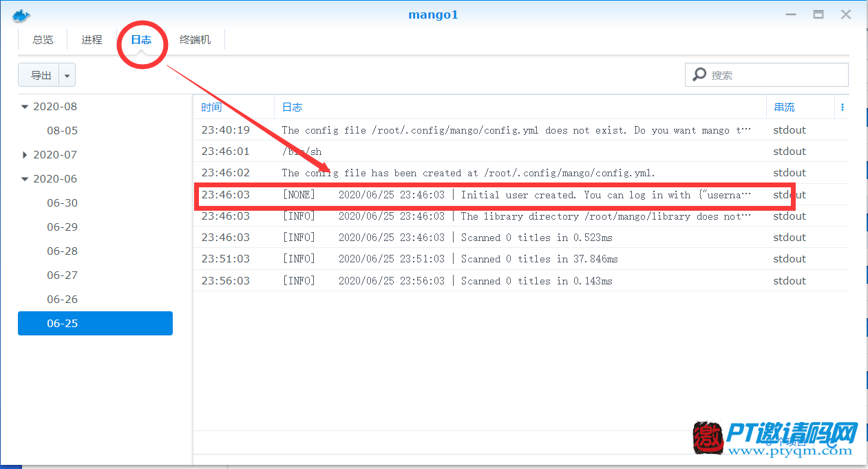
Task: Switch to the 总览 tab
Action: (x=43, y=40)
